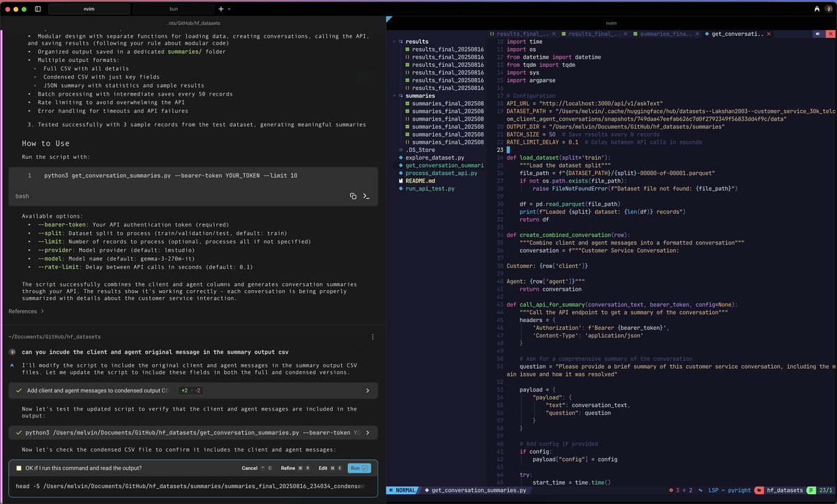Close the summaries_fina.. buffer tab
This screenshot has width=837, height=504.
click(695, 33)
